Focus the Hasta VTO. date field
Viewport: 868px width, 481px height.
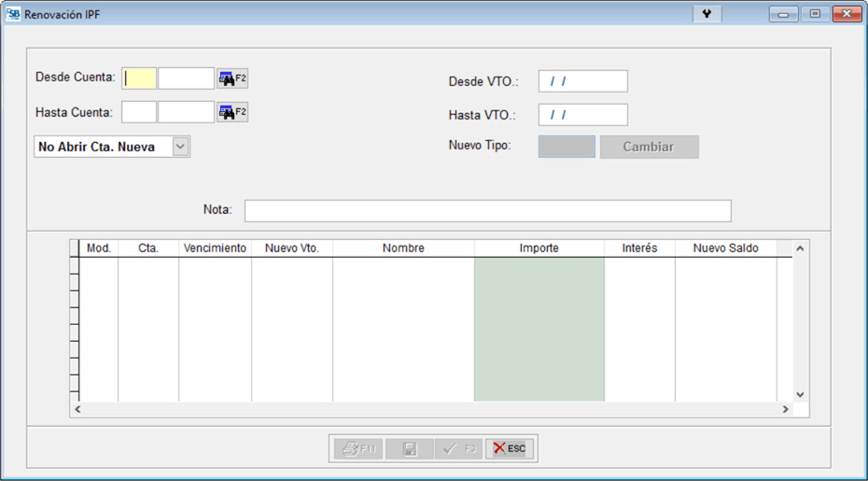(x=582, y=115)
